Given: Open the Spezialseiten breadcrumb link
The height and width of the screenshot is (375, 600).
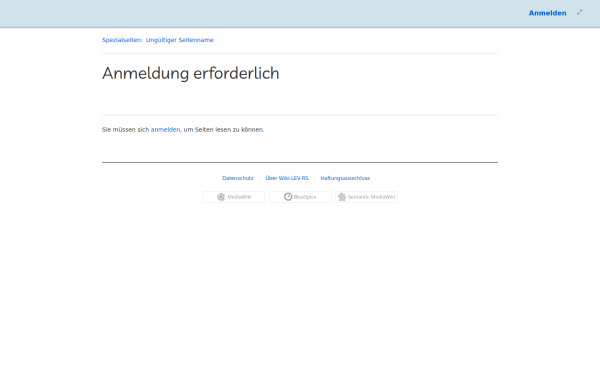Looking at the screenshot, I should [122, 40].
